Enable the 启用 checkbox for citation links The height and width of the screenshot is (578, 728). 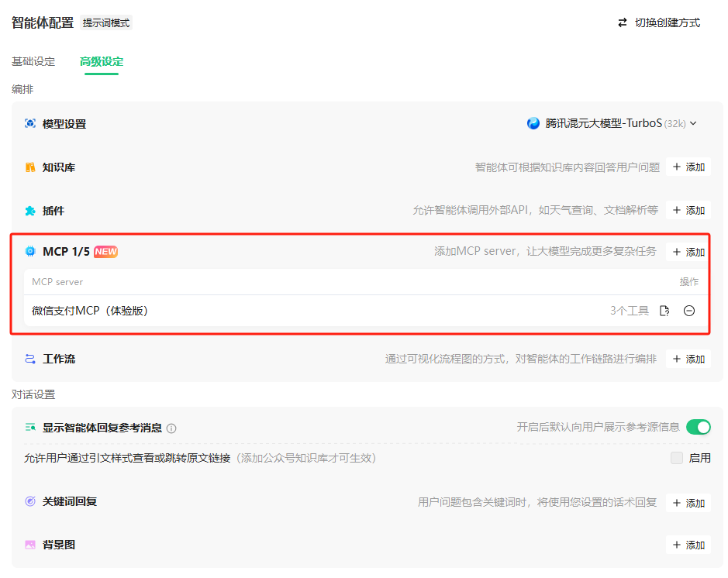pyautogui.click(x=678, y=458)
